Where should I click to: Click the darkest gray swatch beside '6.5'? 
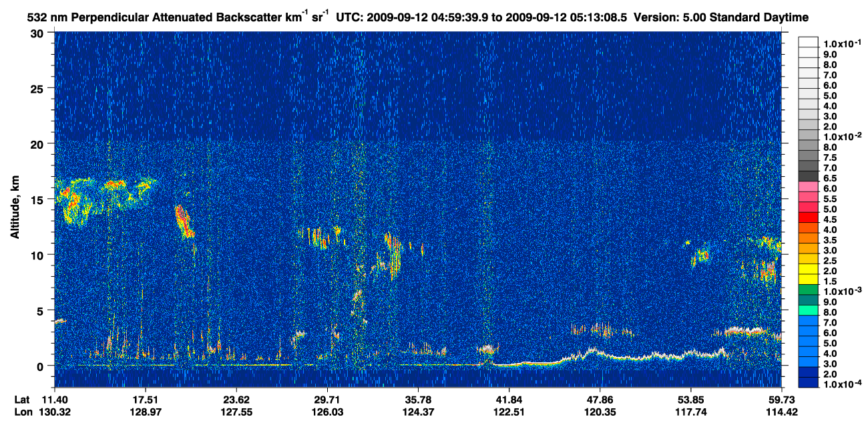pyautogui.click(x=809, y=176)
